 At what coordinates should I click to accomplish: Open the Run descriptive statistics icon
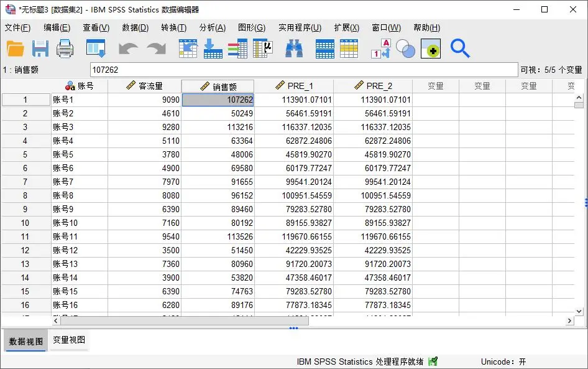(x=263, y=49)
